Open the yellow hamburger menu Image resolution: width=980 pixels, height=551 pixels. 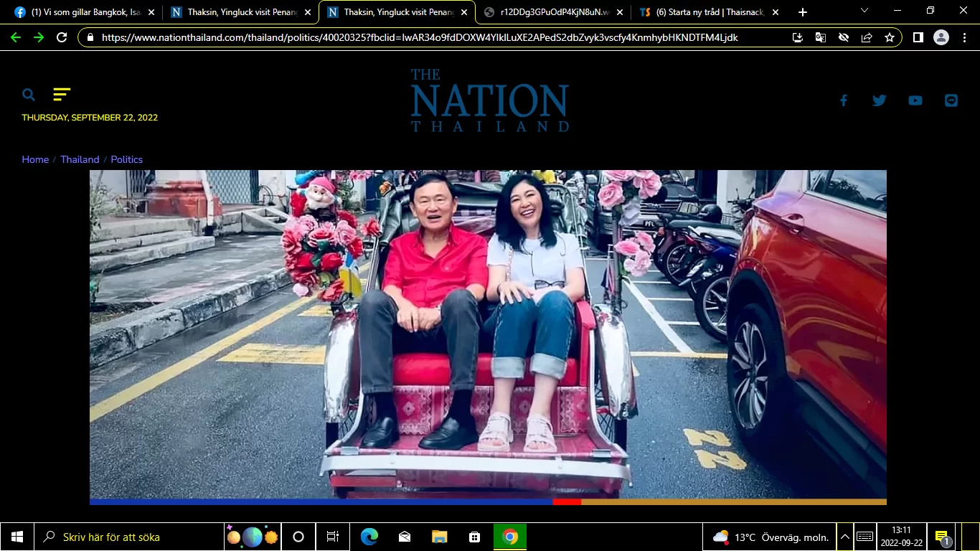pos(62,94)
